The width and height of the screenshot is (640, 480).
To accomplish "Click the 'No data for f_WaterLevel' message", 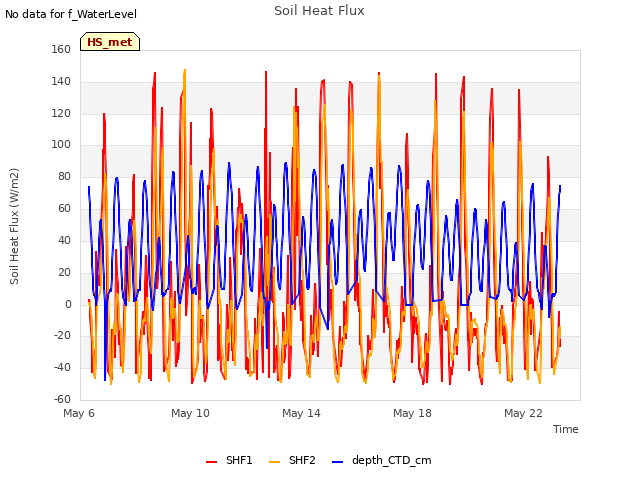I will point(71,14).
